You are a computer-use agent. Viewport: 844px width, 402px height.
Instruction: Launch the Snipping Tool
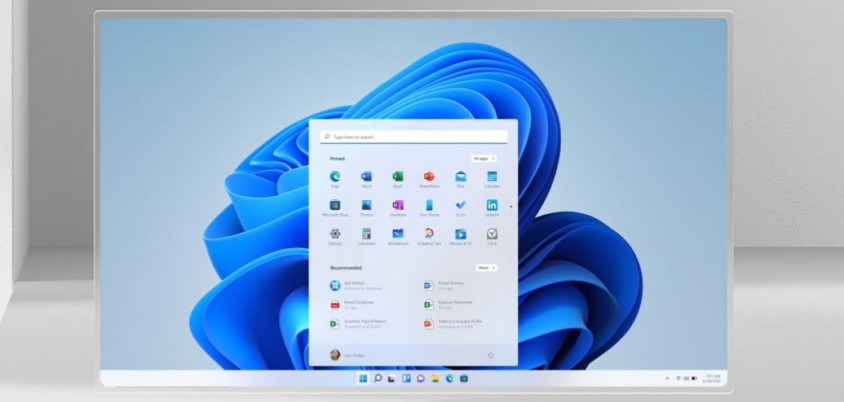point(429,234)
